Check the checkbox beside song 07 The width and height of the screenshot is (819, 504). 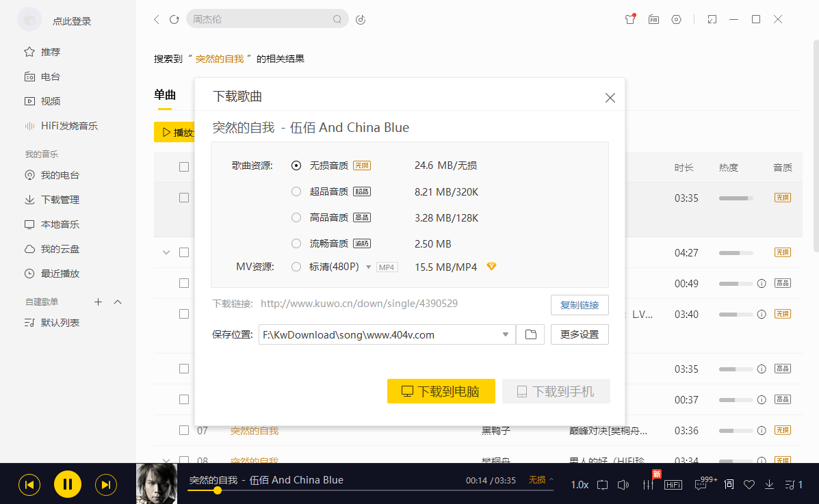pyautogui.click(x=183, y=429)
